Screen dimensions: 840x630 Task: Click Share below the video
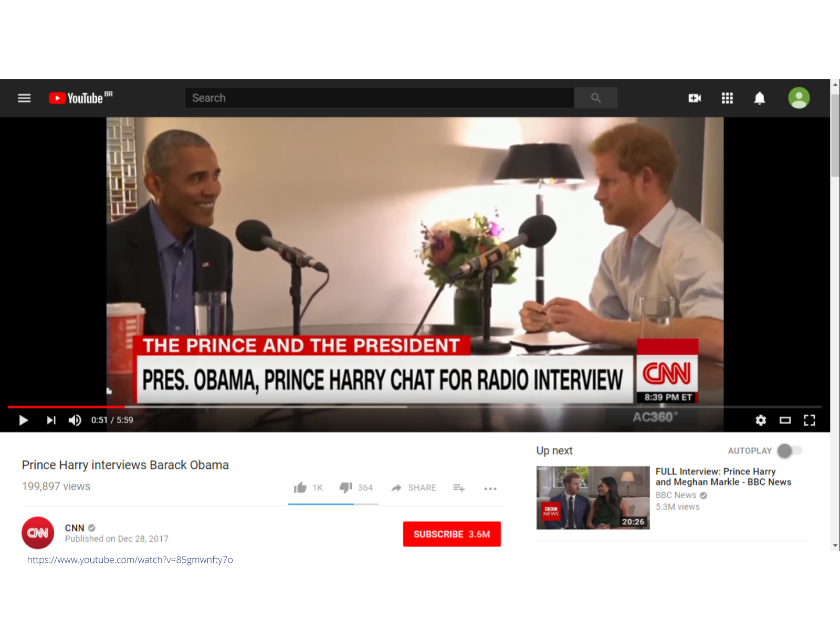pos(414,488)
